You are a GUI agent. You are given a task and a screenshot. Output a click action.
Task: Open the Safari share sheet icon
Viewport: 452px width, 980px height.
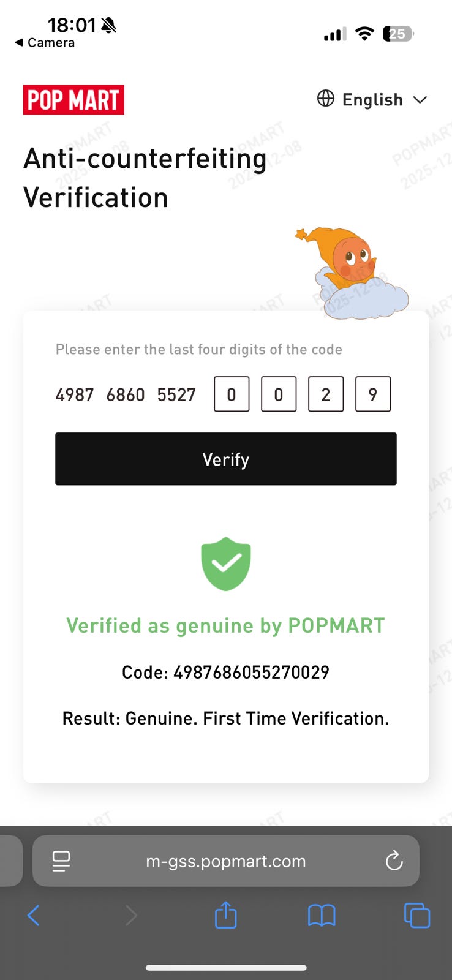click(x=225, y=914)
